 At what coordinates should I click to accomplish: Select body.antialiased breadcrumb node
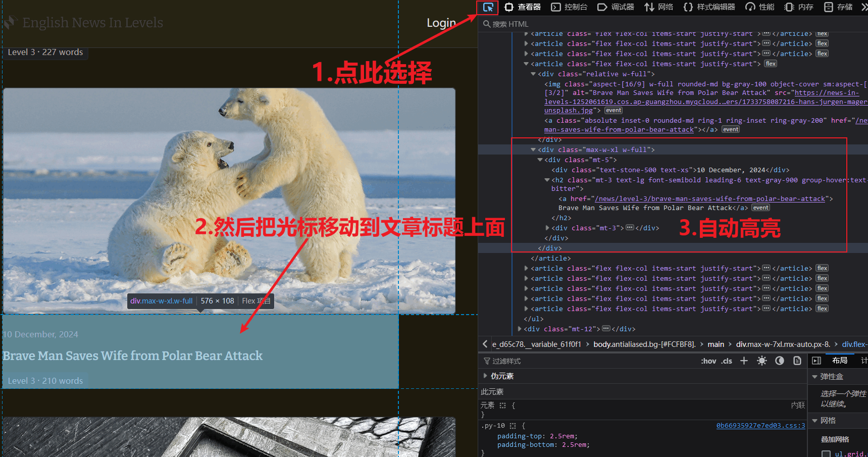click(x=644, y=344)
